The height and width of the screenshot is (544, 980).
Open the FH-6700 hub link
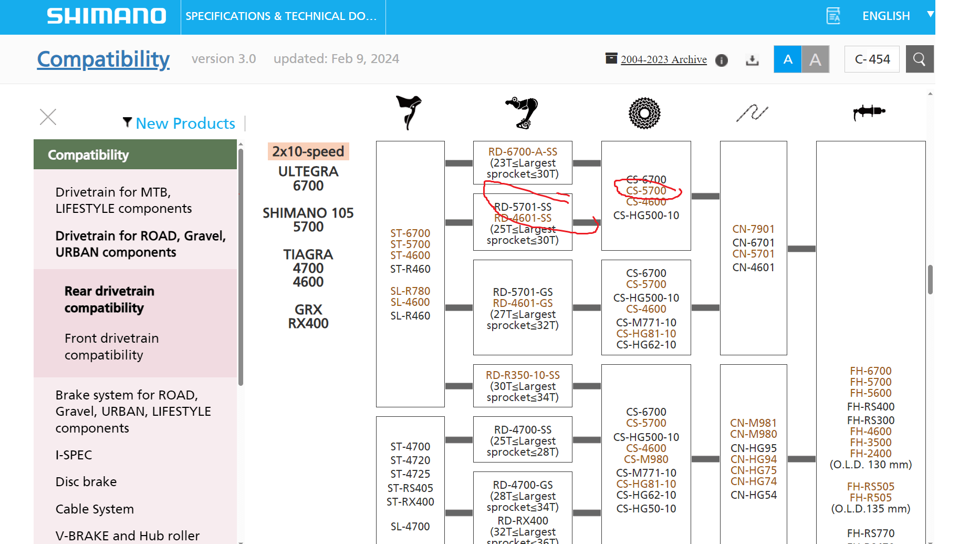[871, 371]
